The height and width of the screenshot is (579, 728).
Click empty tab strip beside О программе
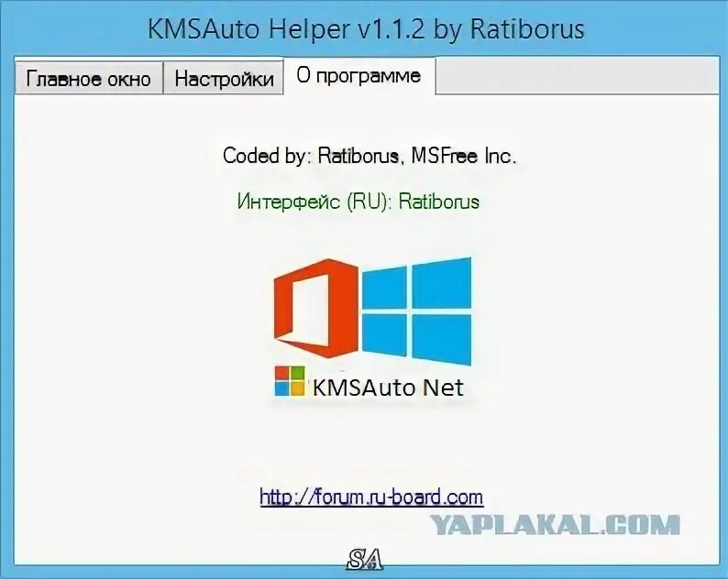click(577, 77)
